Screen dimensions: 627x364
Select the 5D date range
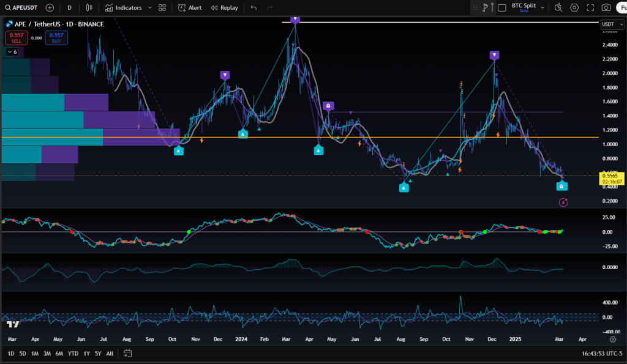tap(23, 354)
